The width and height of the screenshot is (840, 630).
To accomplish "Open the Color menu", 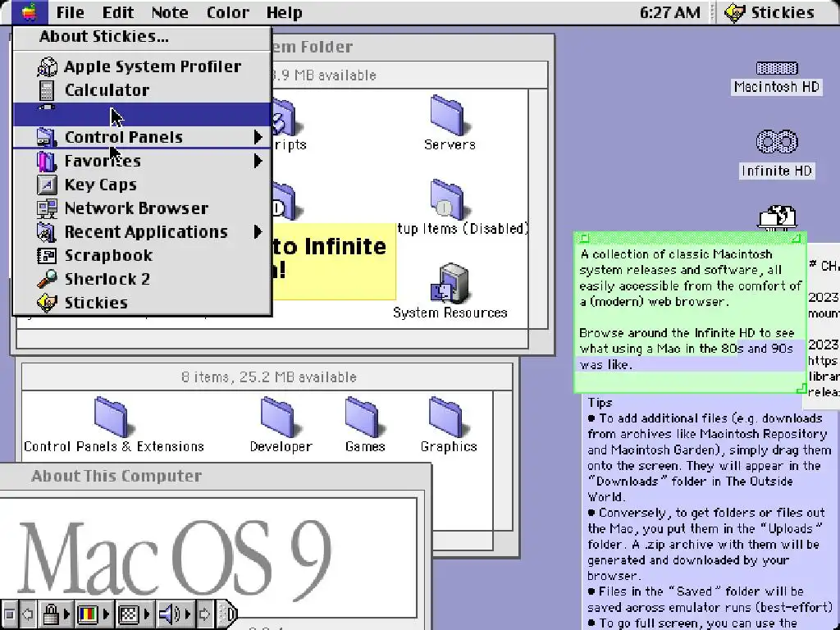I will point(228,12).
